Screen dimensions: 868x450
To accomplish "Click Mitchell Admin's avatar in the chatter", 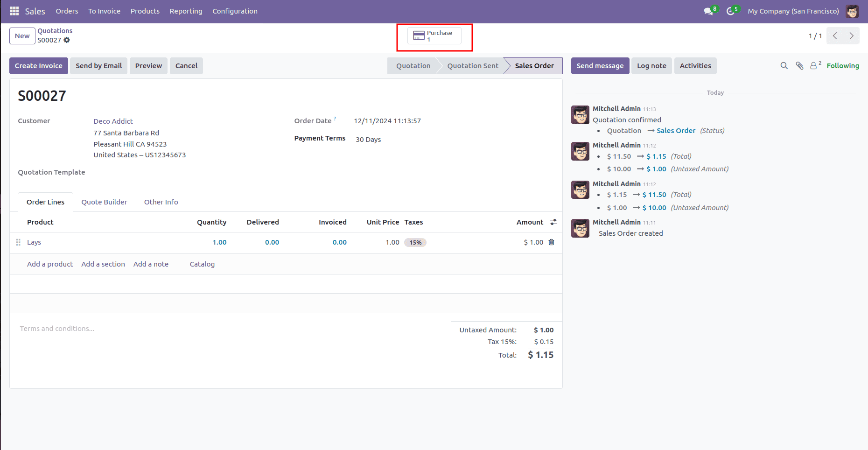I will tap(580, 115).
